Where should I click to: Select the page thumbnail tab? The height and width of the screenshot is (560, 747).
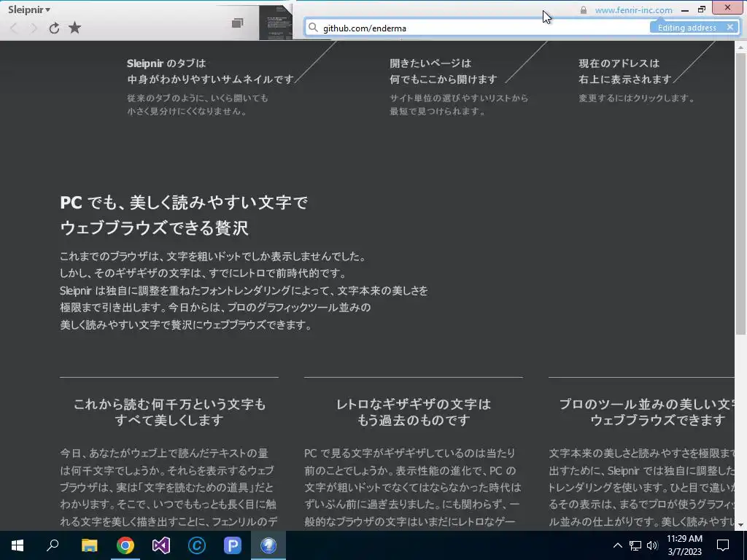pyautogui.click(x=276, y=23)
